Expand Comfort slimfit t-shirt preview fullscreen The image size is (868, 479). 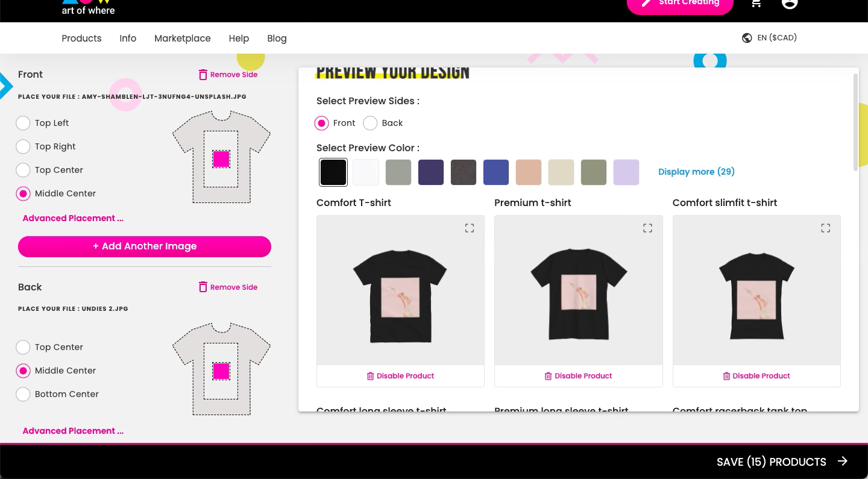point(825,228)
